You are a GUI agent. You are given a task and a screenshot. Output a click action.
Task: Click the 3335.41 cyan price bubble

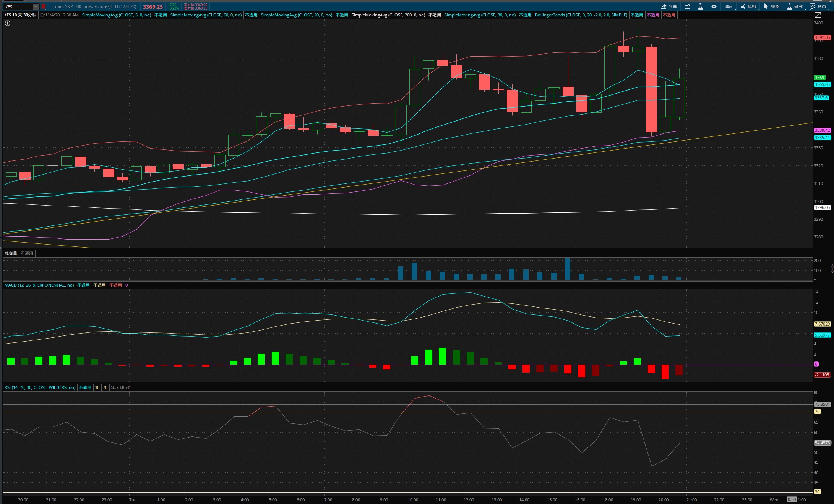coord(822,138)
